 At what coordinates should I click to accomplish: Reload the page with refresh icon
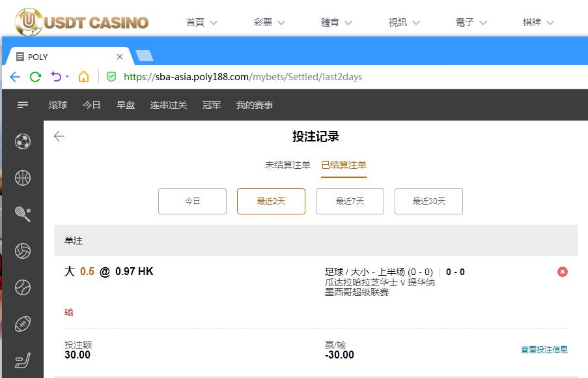pos(35,77)
